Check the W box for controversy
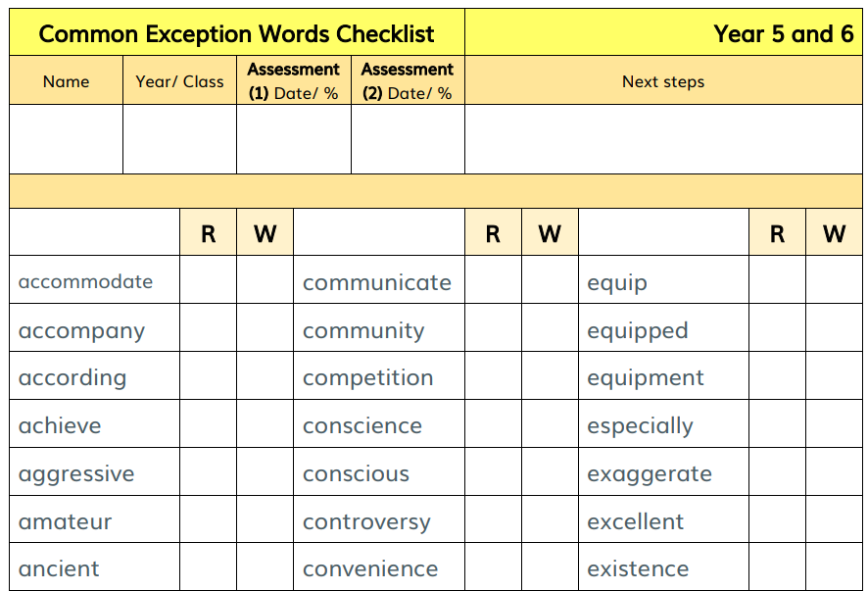This screenshot has width=868, height=591. click(550, 520)
